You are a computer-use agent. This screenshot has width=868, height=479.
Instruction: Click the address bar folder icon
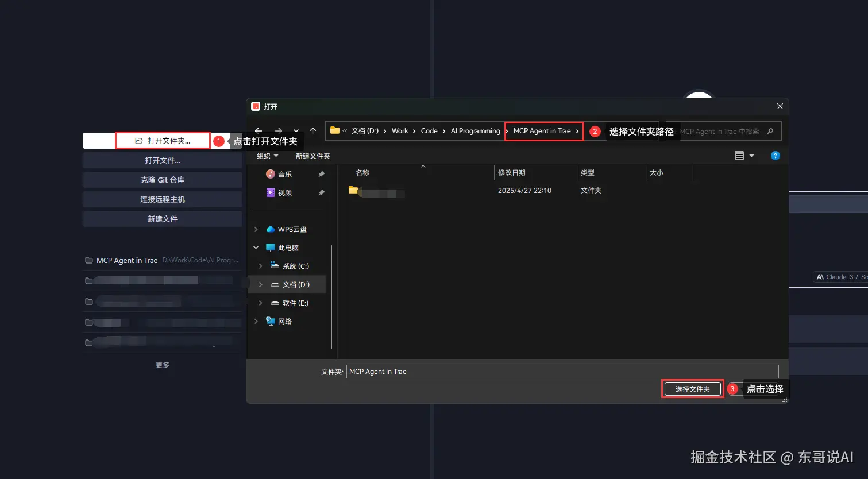pos(335,130)
